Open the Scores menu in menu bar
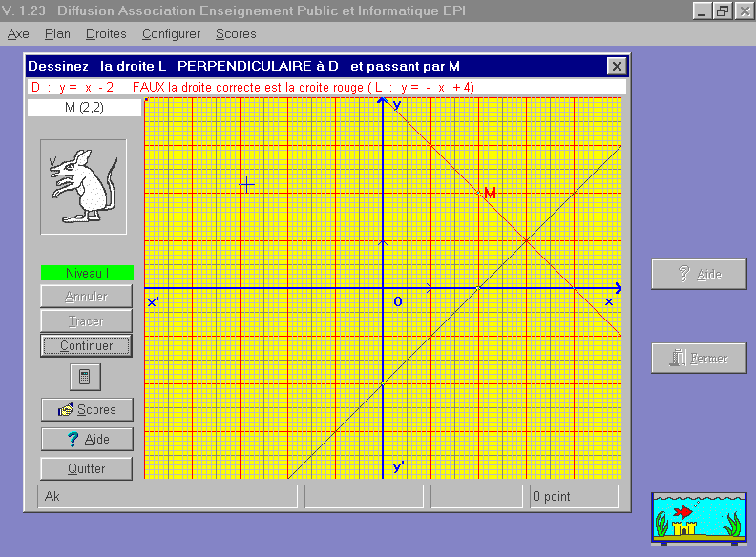 [x=236, y=33]
